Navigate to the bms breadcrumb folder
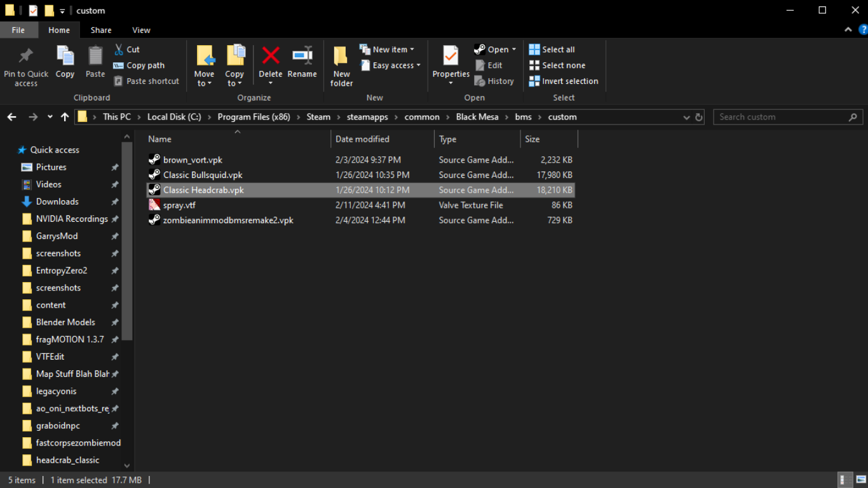Viewport: 868px width, 488px height. click(523, 117)
